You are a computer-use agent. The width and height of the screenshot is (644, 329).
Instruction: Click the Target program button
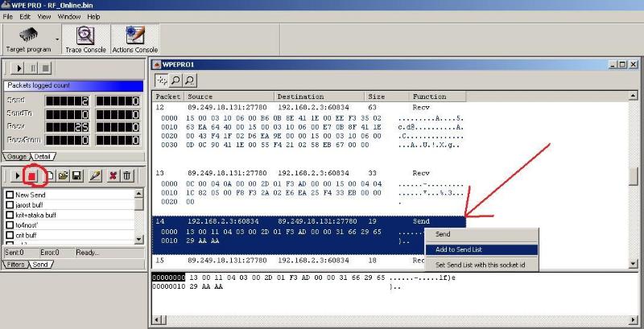(x=28, y=39)
